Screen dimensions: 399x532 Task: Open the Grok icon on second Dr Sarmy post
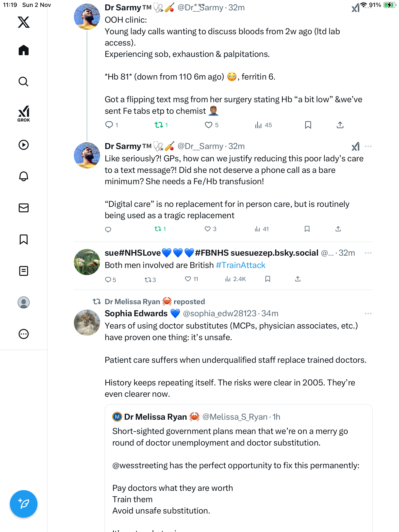click(355, 147)
